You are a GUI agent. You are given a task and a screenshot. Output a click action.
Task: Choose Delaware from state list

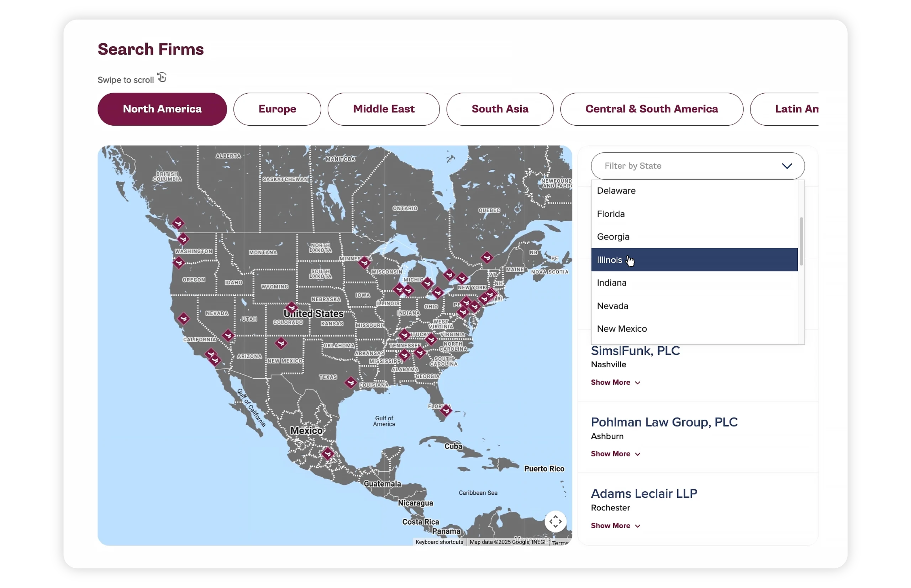click(x=694, y=190)
